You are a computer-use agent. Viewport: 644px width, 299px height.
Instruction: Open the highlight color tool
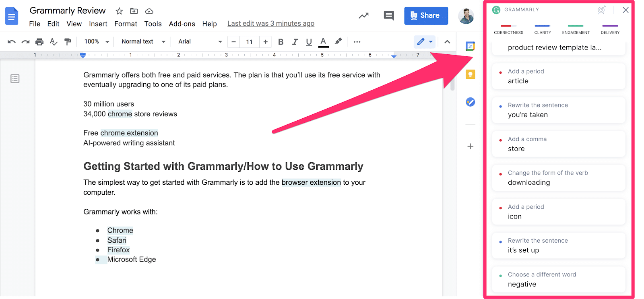coord(338,41)
